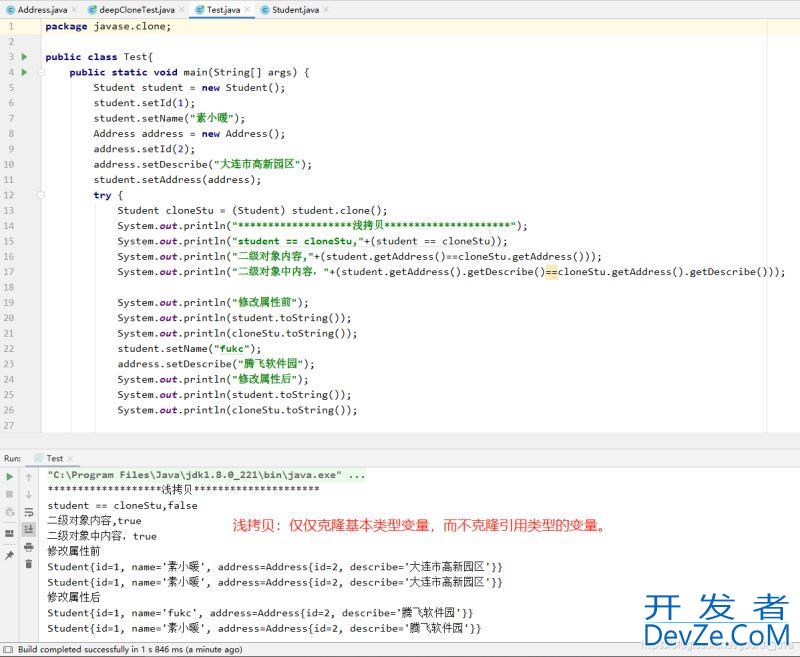Pin the Run tab with pin icon
Screen dimensions: 800x657
[9, 555]
